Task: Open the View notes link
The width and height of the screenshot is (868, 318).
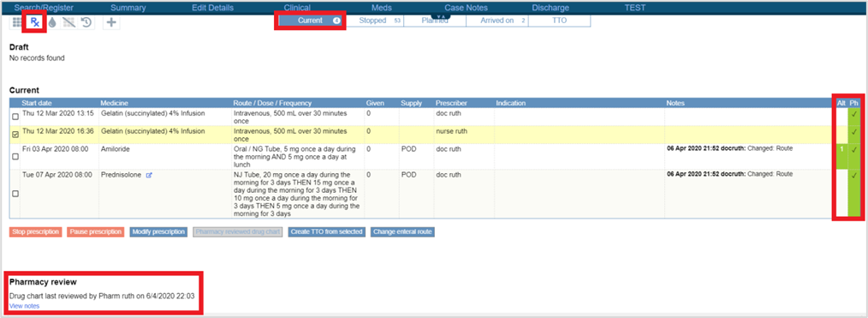Action: pyautogui.click(x=24, y=306)
